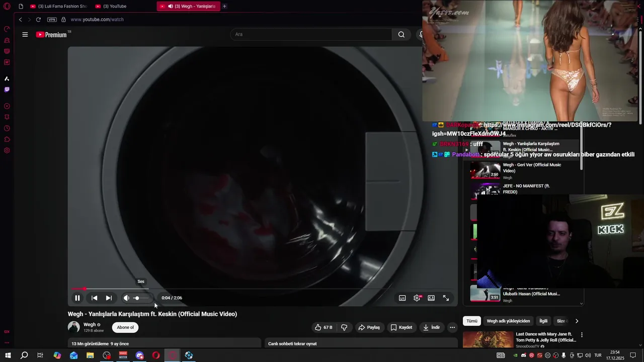View site security lock info
The image size is (644, 362).
63,20
